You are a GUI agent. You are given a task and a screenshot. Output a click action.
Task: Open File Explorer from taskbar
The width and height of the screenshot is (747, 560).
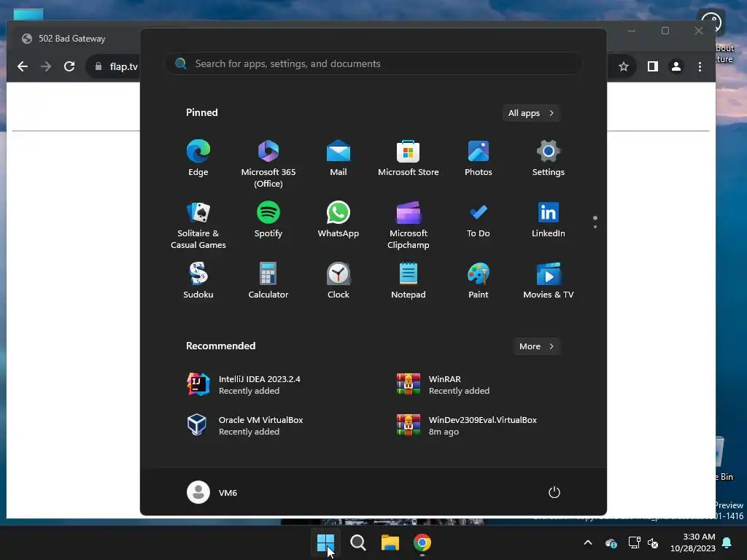(390, 542)
